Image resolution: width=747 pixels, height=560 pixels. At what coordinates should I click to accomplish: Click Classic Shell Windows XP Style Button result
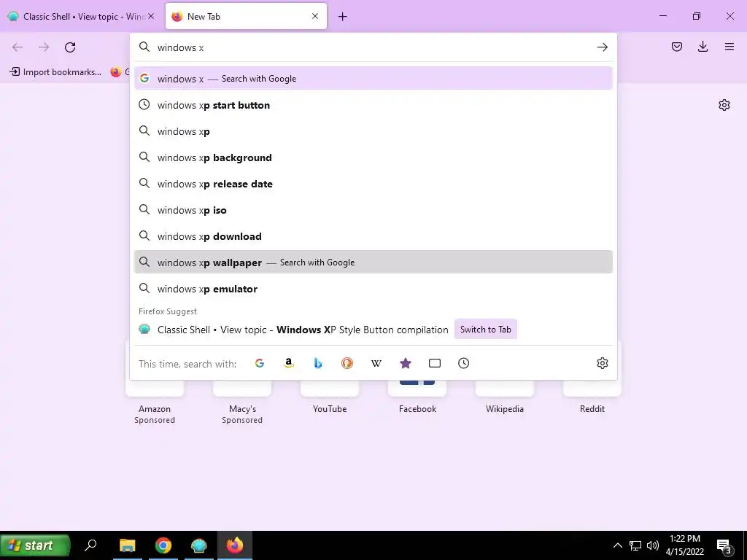click(303, 330)
